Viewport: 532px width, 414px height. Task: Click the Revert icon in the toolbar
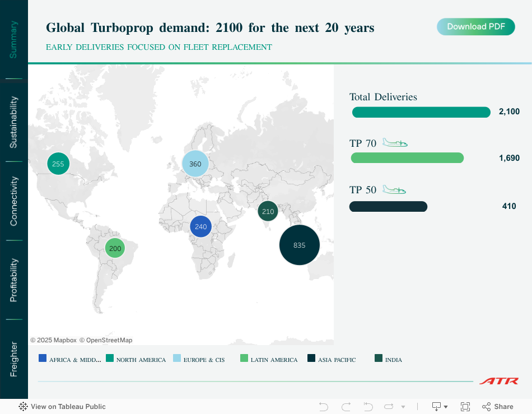coord(368,407)
